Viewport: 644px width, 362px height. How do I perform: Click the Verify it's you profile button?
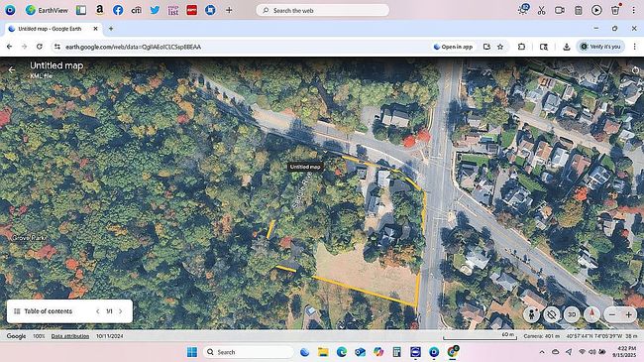600,47
